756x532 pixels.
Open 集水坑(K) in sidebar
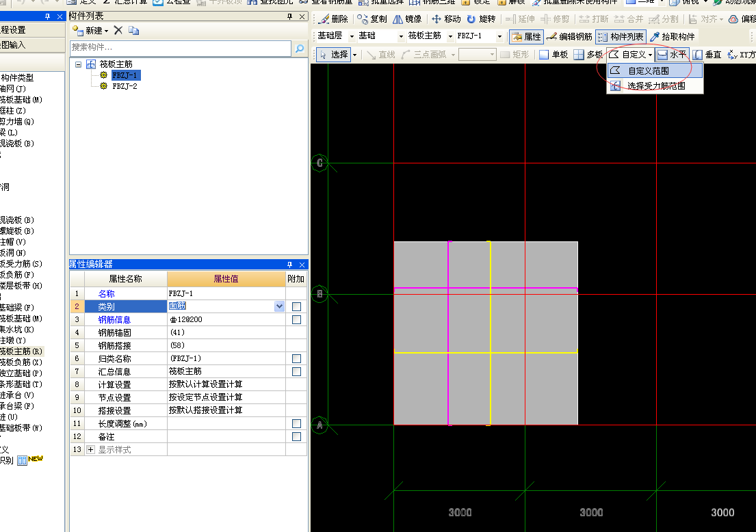coord(17,330)
